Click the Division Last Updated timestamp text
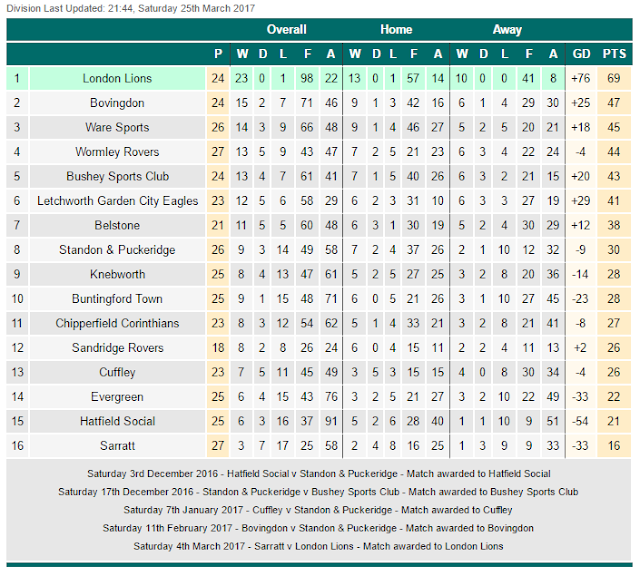The image size is (640, 576). (130, 7)
